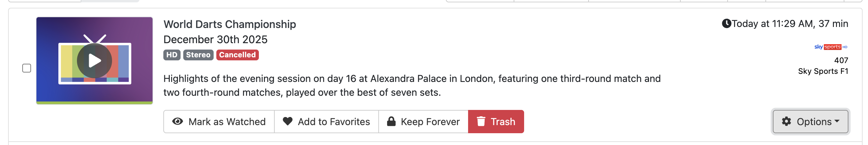Click the Stereo audio badge
868x145 pixels.
point(198,55)
